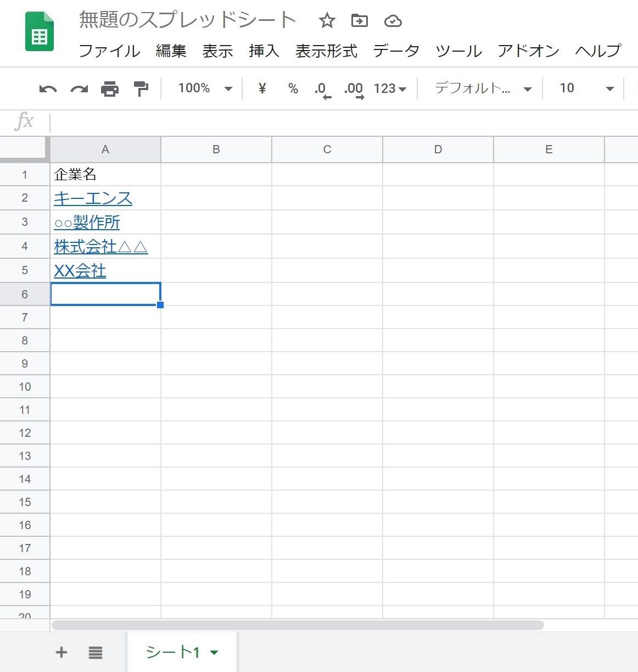The width and height of the screenshot is (638, 672).
Task: Increase decimal places
Action: click(x=354, y=90)
